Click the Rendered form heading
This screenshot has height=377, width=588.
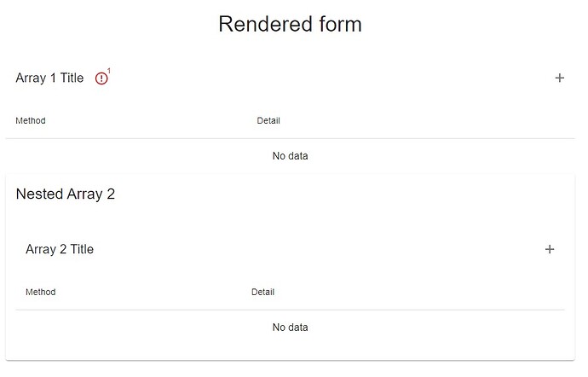(291, 24)
